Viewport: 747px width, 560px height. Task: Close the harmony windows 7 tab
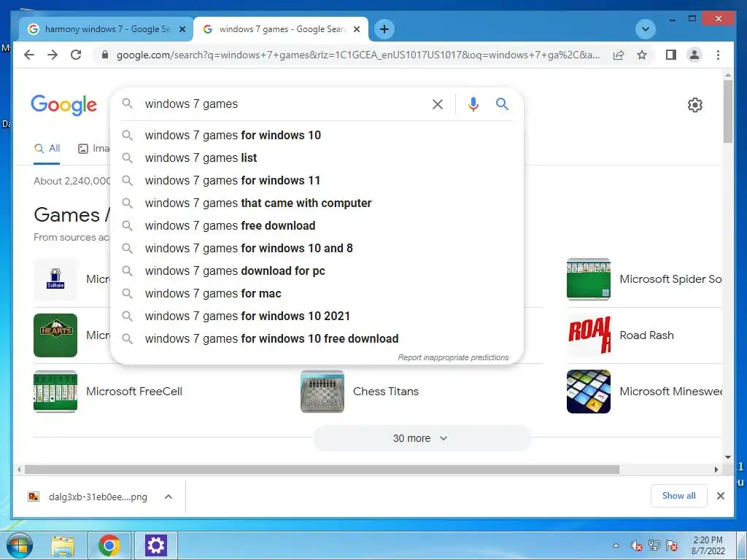click(182, 29)
